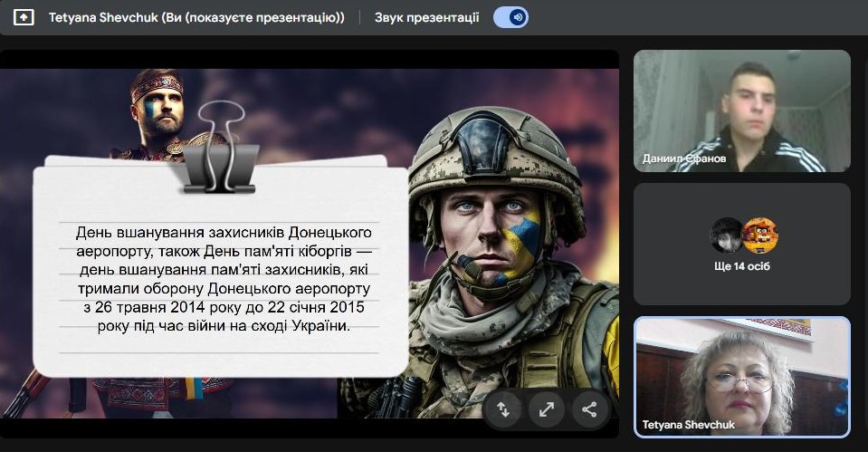Click the binder clip on the slide
The height and width of the screenshot is (452, 868).
(x=220, y=149)
